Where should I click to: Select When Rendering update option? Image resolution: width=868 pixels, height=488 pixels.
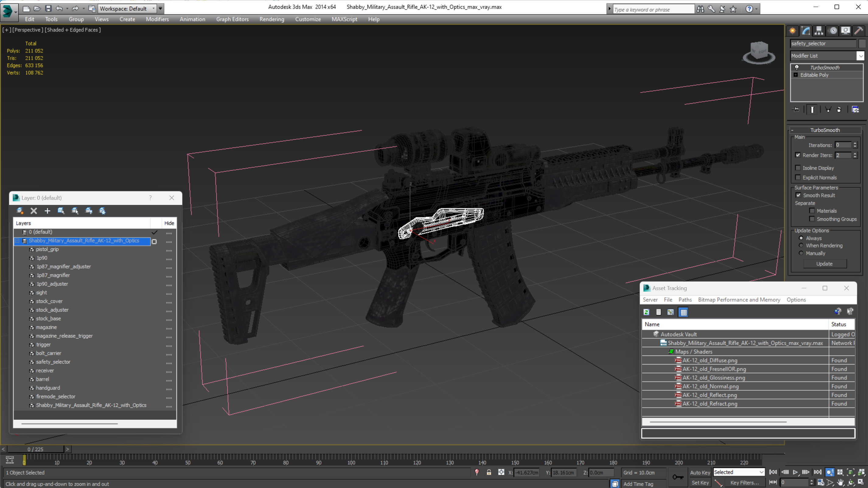801,245
